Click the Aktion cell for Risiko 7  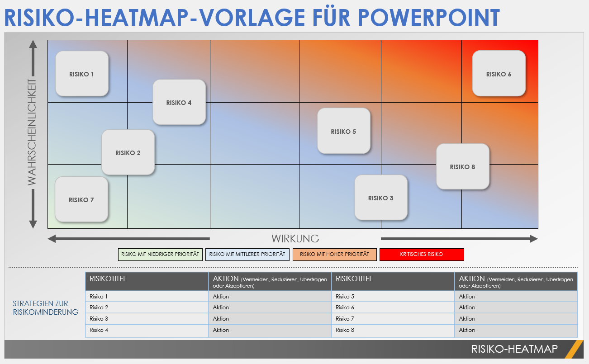(516, 319)
